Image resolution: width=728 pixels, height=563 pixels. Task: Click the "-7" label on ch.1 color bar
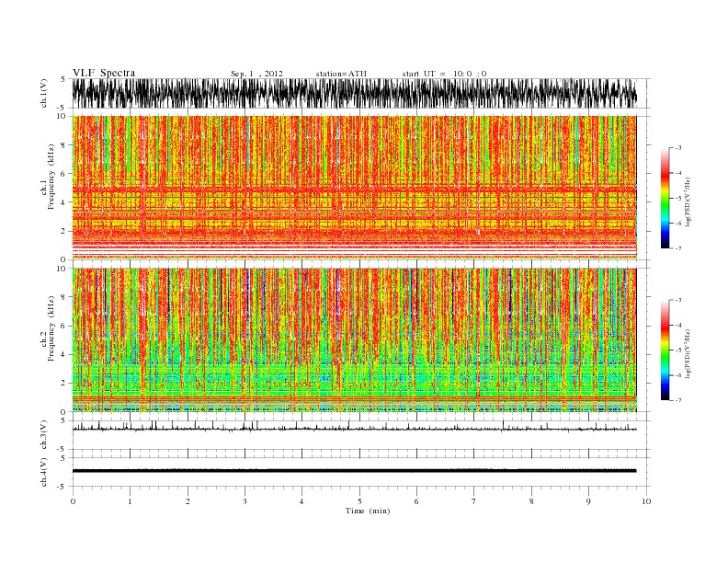tap(677, 248)
